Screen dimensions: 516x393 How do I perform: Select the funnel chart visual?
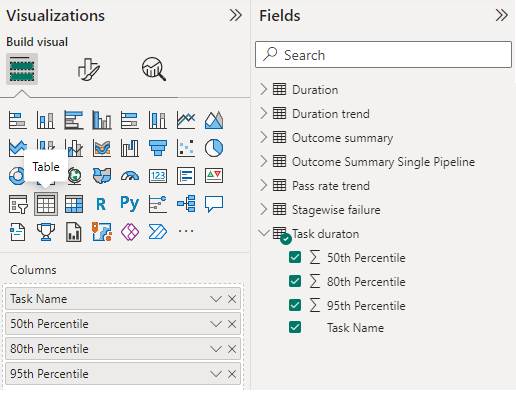[x=158, y=148]
